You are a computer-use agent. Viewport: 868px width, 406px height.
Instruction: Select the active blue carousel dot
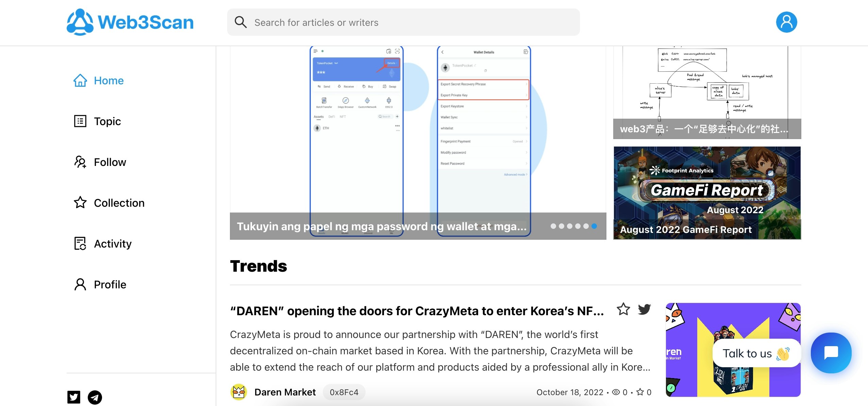point(594,226)
